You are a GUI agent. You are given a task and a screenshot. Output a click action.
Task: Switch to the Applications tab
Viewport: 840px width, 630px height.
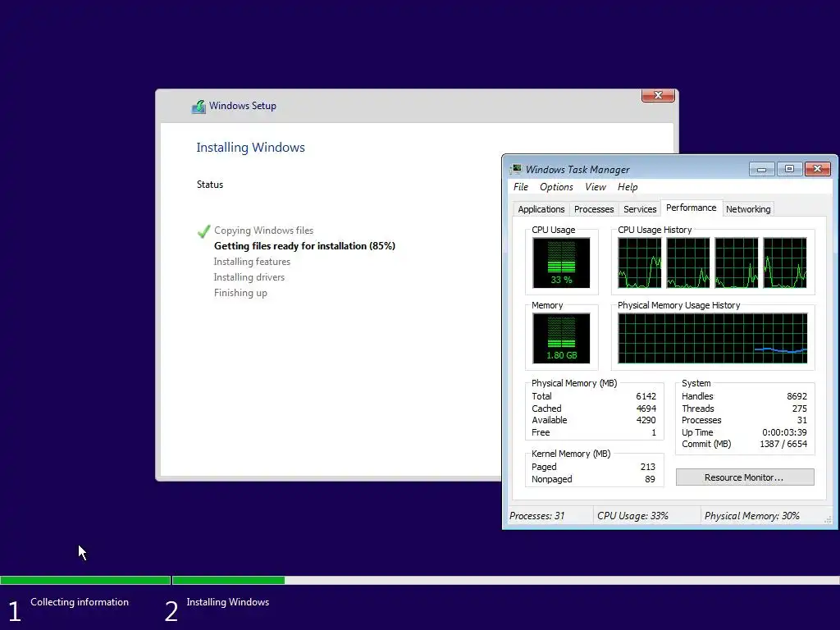[x=541, y=209]
